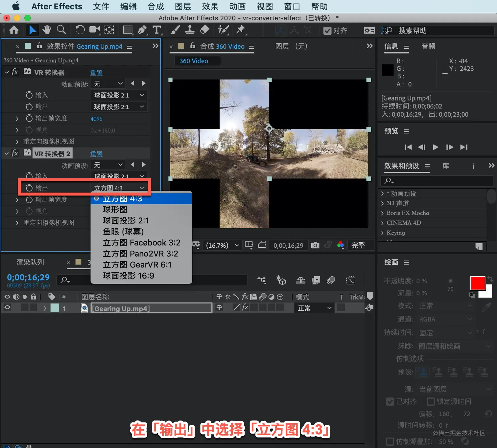Viewport: 497px width, 448px height.
Task: Jump to first frame in preview
Action: (x=408, y=147)
